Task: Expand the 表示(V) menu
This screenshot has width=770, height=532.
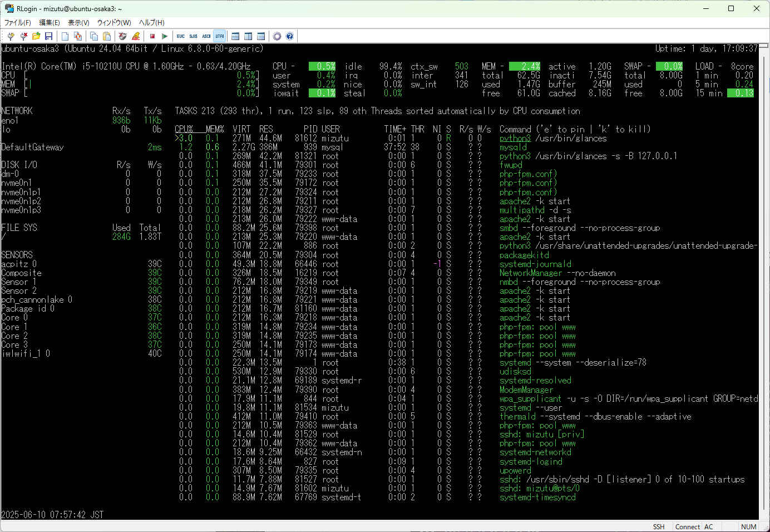Action: pyautogui.click(x=78, y=22)
